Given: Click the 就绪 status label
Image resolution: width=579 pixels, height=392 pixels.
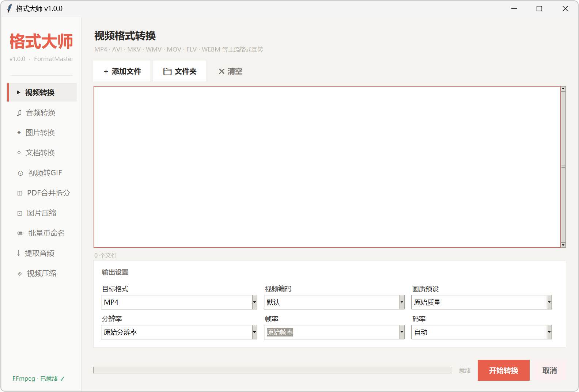Looking at the screenshot, I should (465, 370).
